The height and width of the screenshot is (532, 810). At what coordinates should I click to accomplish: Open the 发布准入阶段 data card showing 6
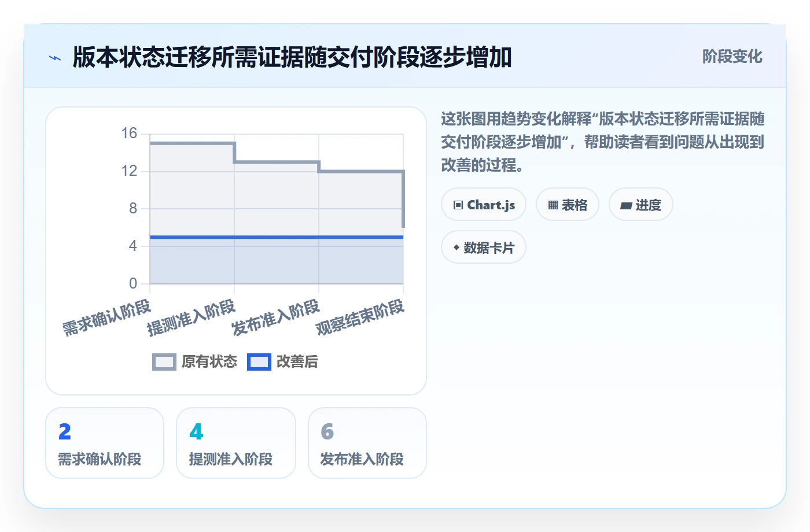pyautogui.click(x=367, y=443)
